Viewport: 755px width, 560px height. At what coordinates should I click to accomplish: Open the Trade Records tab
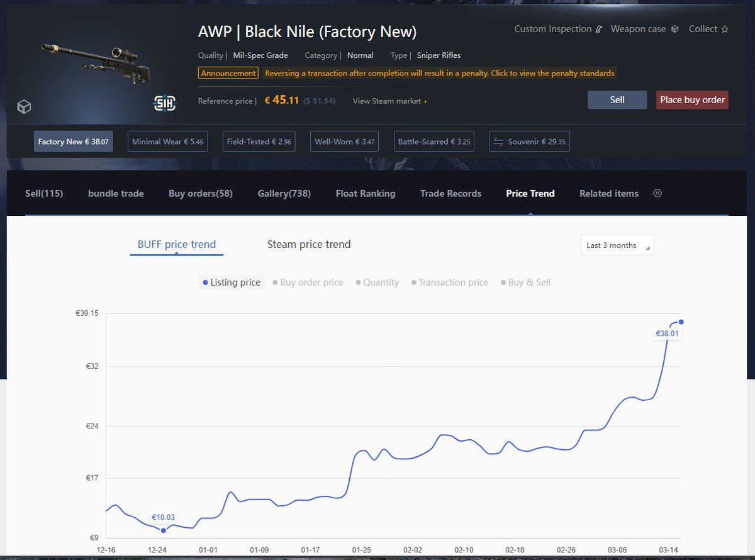450,193
